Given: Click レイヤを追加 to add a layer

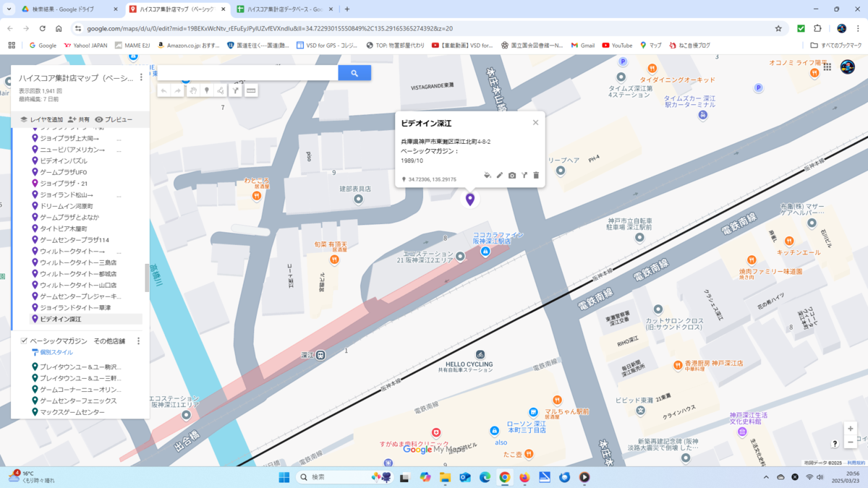Looking at the screenshot, I should [x=41, y=119].
